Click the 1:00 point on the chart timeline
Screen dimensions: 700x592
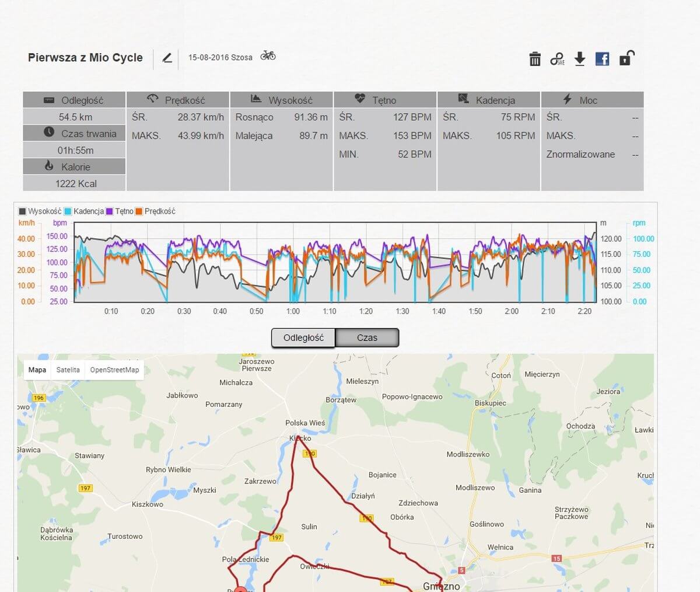tap(293, 311)
